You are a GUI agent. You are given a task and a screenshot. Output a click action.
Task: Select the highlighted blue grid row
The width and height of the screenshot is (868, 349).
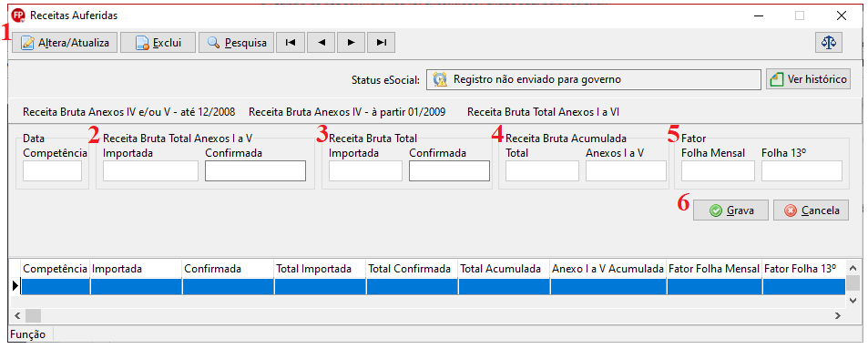coord(433,286)
